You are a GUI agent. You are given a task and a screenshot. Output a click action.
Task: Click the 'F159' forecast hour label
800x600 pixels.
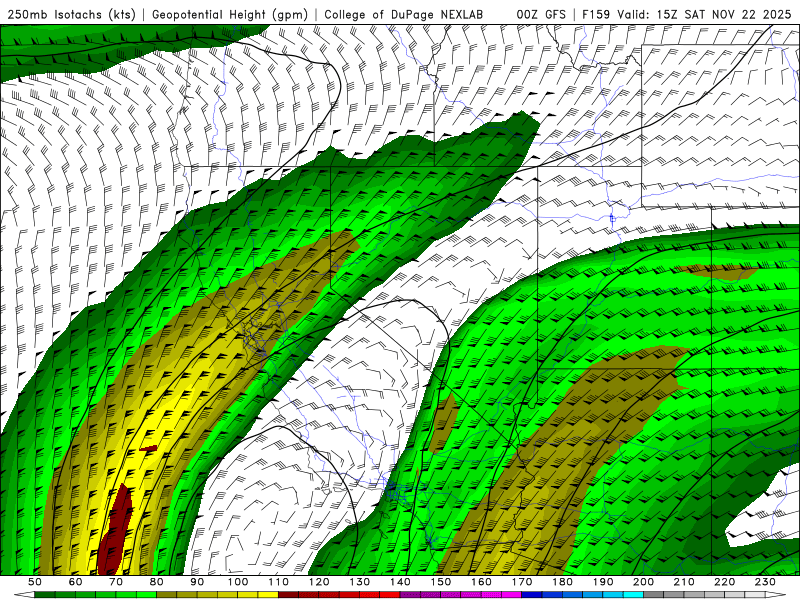[x=596, y=15]
